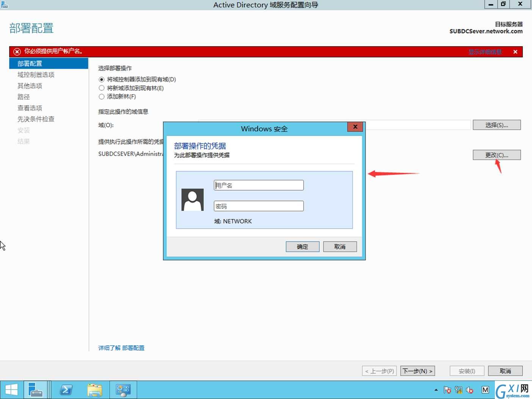Open Server Manager from taskbar
532x399 pixels.
36,390
